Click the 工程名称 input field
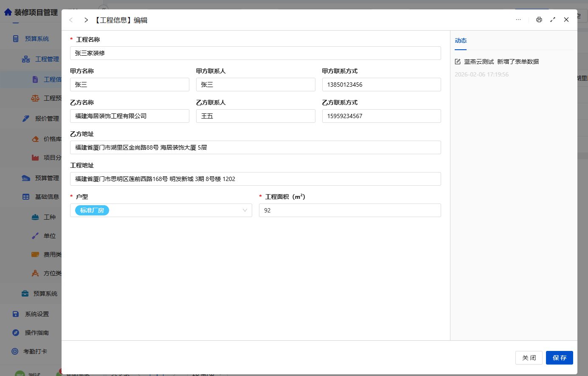The image size is (588, 376). (x=255, y=53)
